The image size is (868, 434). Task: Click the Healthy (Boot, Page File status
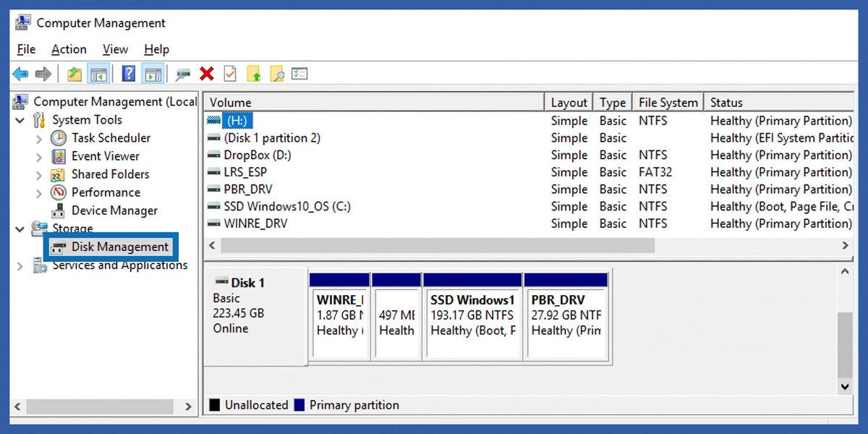782,206
